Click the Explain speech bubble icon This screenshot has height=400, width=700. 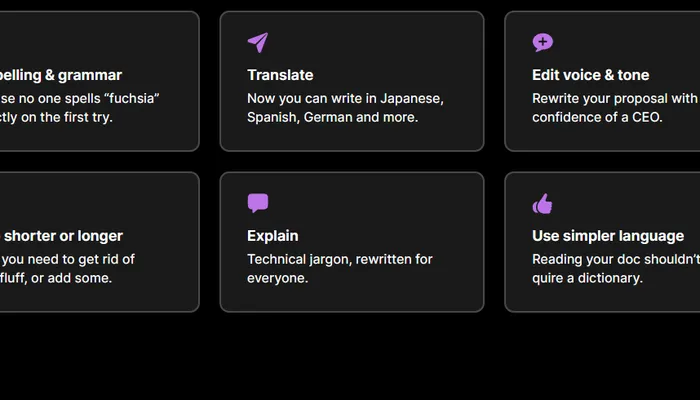click(258, 203)
